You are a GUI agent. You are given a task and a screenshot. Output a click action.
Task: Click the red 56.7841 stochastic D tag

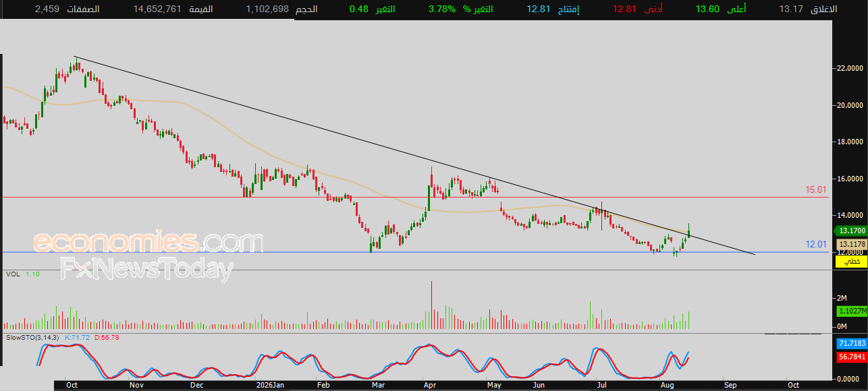(x=852, y=357)
